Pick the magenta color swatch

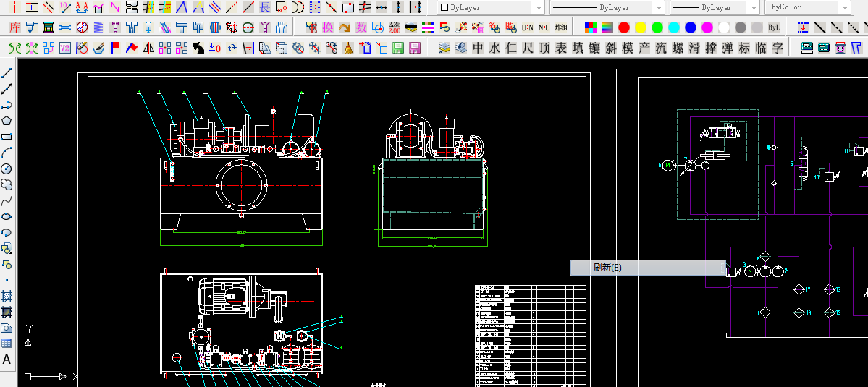tap(707, 27)
